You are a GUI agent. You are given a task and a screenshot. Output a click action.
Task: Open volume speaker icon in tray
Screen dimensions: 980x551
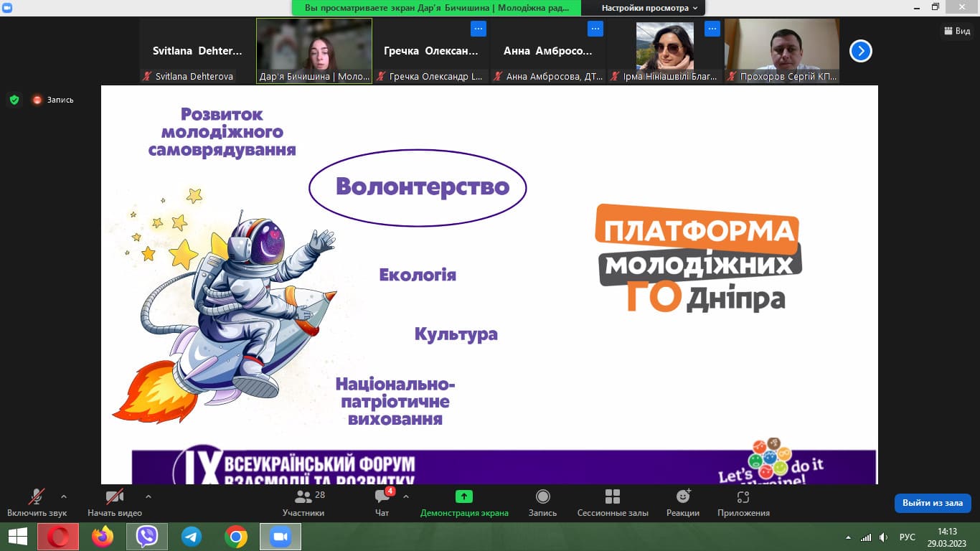click(883, 537)
